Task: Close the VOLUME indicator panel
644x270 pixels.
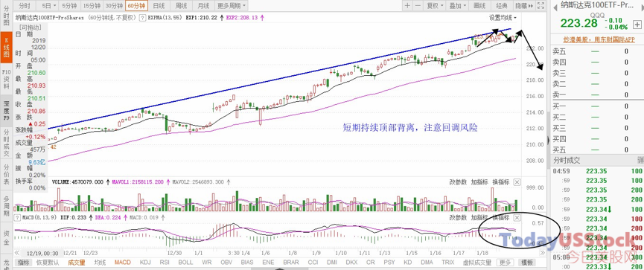Action: 517,181
